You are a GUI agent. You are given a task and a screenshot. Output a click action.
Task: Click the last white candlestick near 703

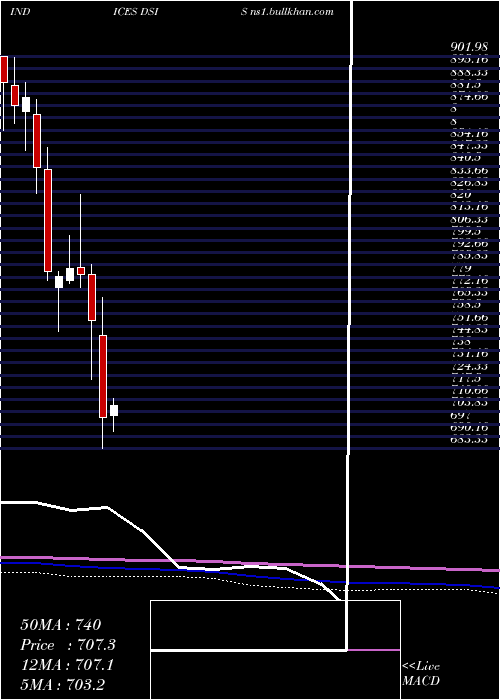click(x=114, y=410)
